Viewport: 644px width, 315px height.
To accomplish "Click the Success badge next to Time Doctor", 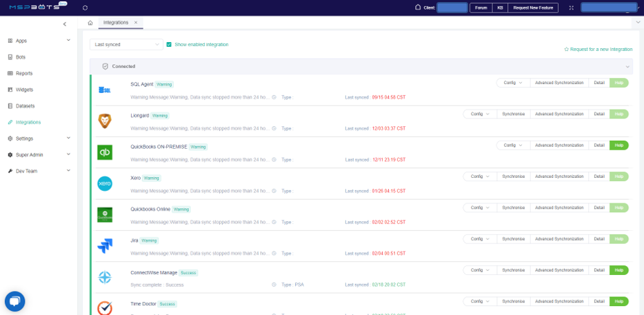I will coord(167,305).
